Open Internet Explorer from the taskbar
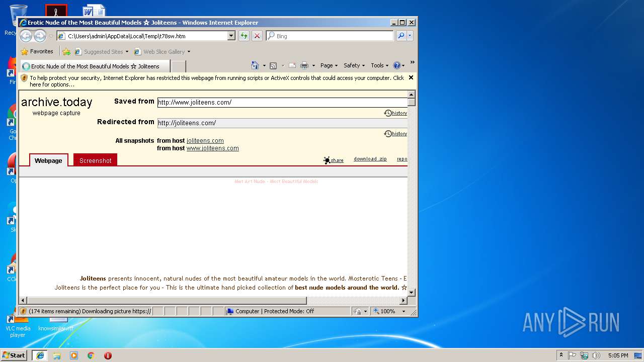 pyautogui.click(x=40, y=355)
